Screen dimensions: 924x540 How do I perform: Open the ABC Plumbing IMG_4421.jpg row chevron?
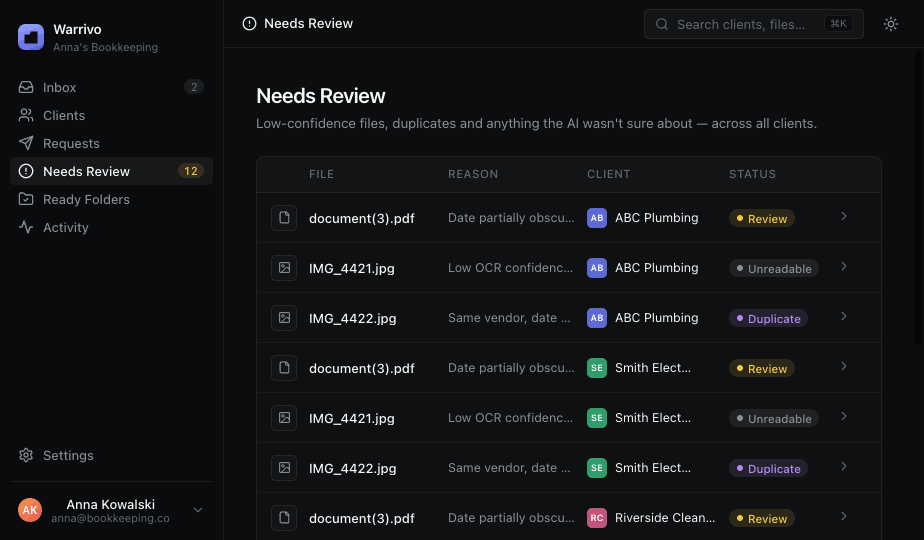pyautogui.click(x=844, y=266)
